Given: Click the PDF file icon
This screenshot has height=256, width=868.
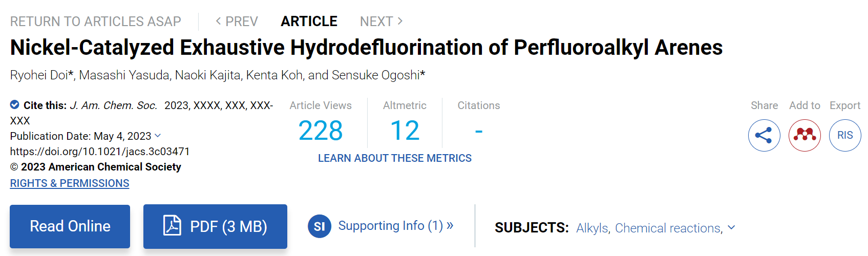Looking at the screenshot, I should [172, 225].
